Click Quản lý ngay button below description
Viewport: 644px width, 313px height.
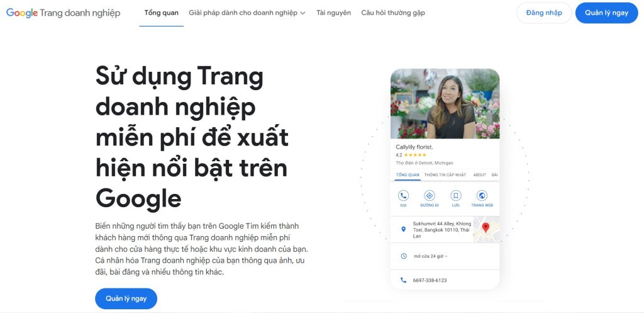coord(126,299)
